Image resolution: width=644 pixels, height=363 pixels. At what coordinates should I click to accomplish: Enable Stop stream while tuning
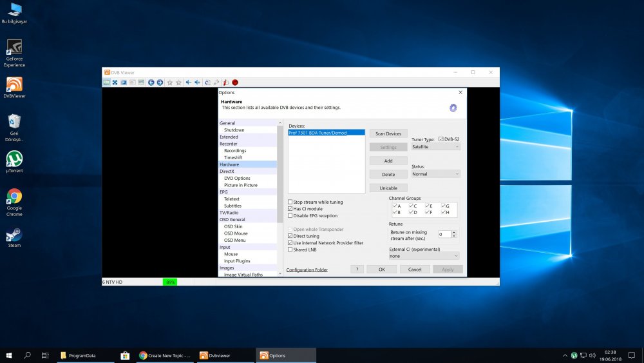(290, 202)
